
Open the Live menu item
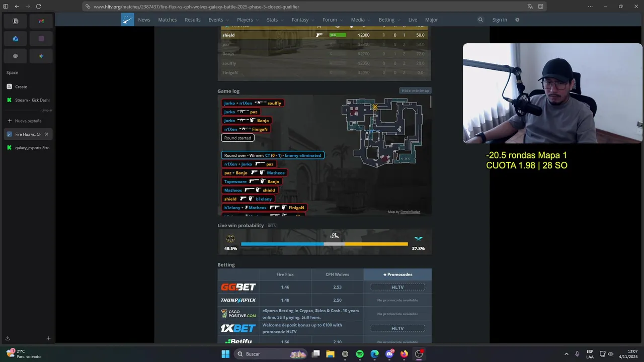pos(413,20)
